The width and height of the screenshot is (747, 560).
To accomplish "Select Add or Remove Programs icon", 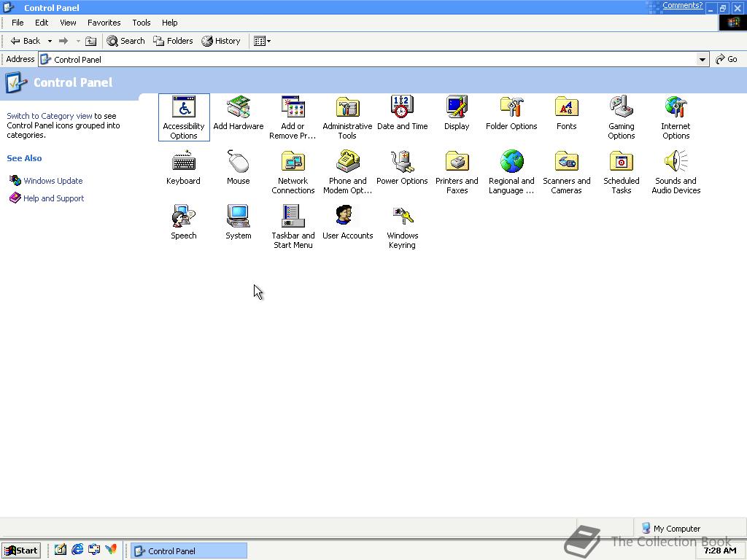I will [x=293, y=117].
